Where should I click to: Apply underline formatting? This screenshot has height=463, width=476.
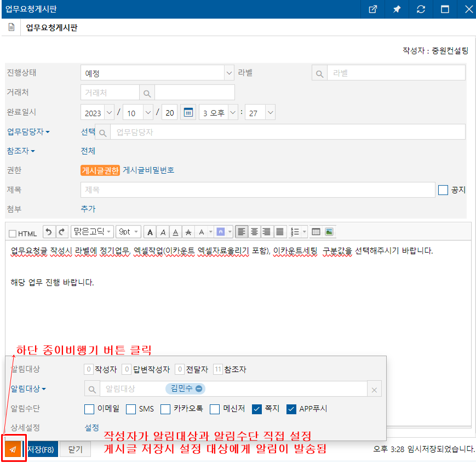point(175,232)
